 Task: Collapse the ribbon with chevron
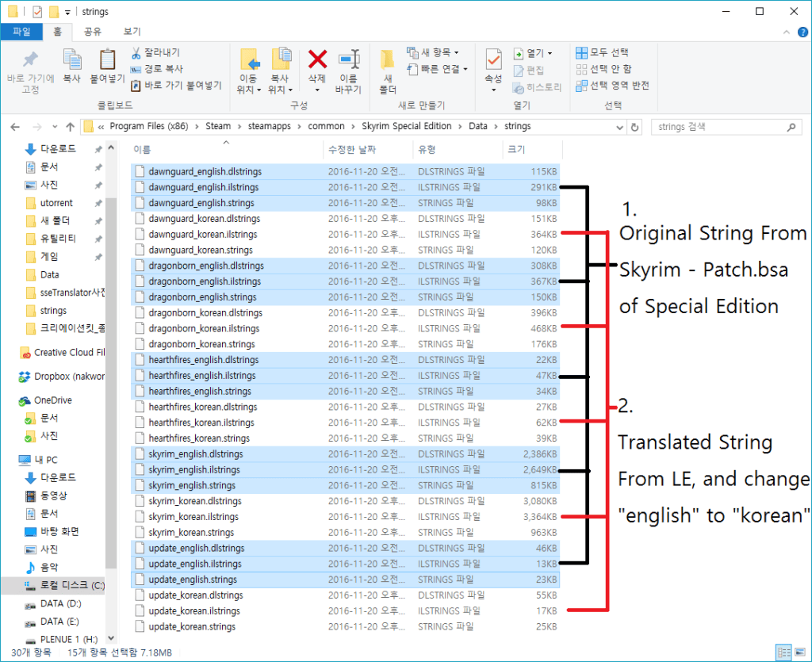coord(786,32)
